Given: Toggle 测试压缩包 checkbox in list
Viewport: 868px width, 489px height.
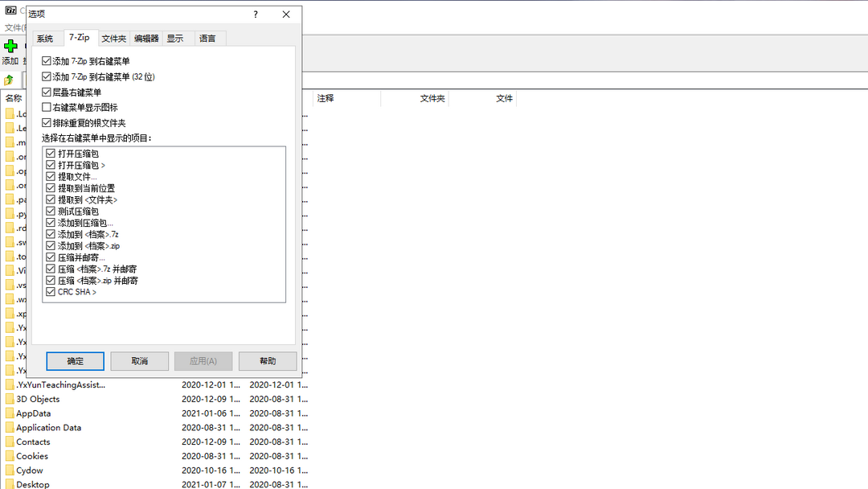Looking at the screenshot, I should click(51, 211).
